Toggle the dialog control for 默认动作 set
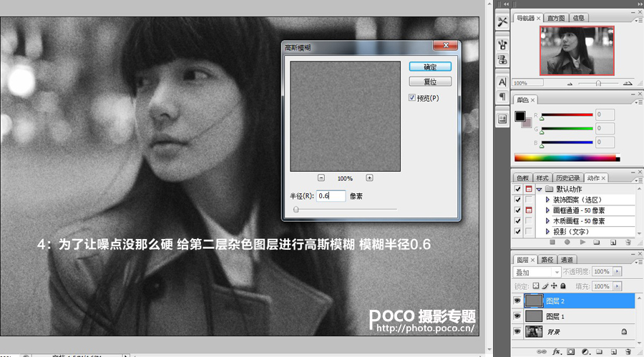The height and width of the screenshot is (357, 644). [x=529, y=189]
